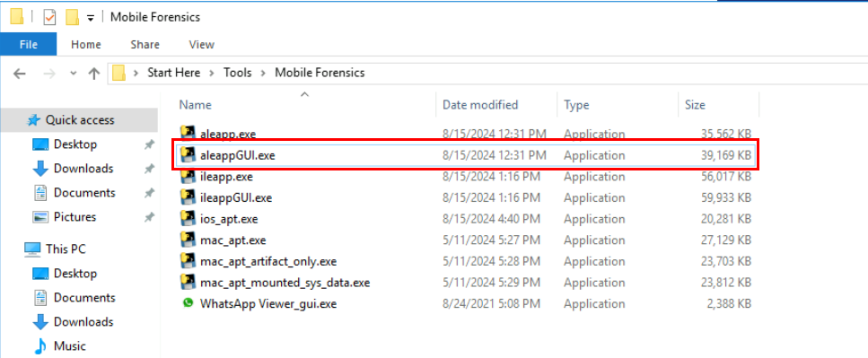The image size is (868, 358).
Task: Open the File menu
Action: click(28, 44)
